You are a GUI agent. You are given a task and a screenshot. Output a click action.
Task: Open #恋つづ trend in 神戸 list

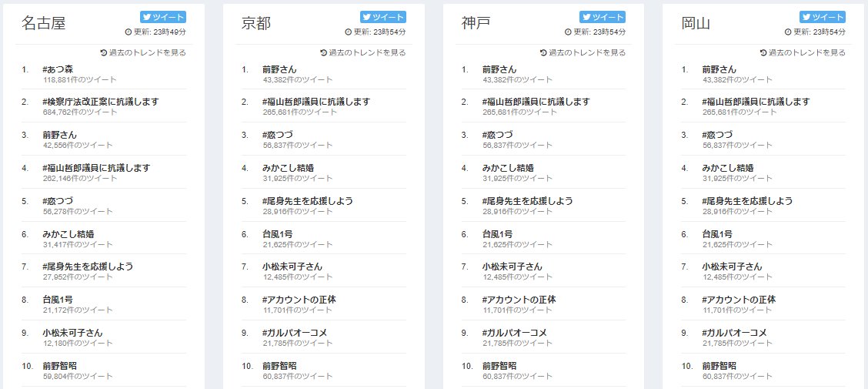point(497,135)
